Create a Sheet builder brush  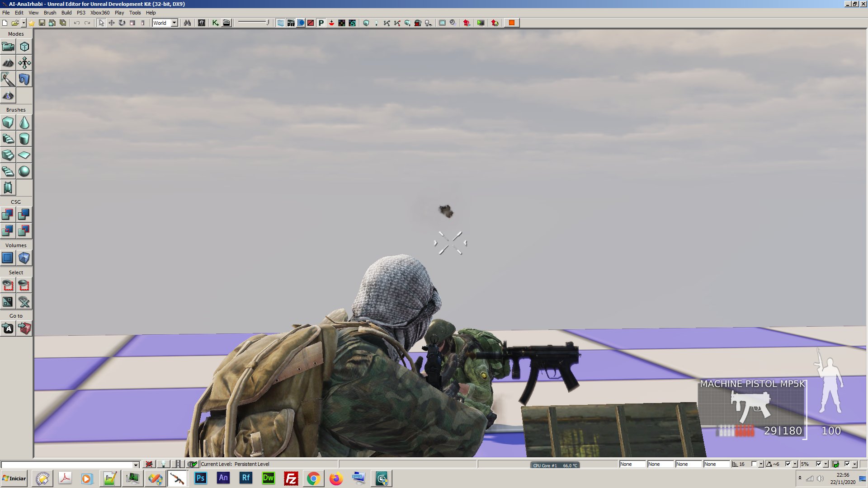pyautogui.click(x=24, y=155)
